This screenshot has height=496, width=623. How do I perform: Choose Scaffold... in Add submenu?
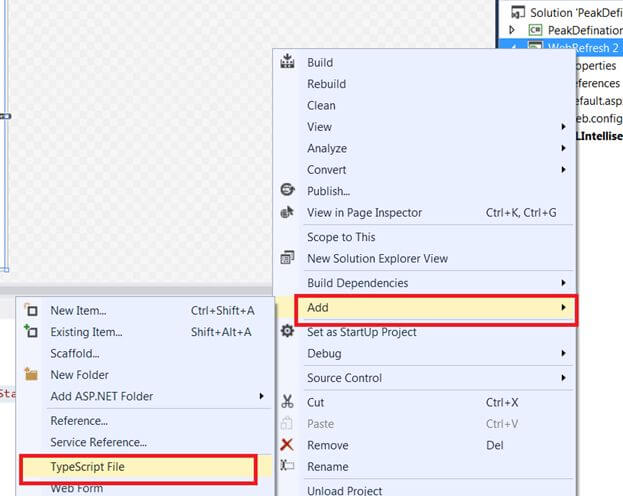[145, 353]
